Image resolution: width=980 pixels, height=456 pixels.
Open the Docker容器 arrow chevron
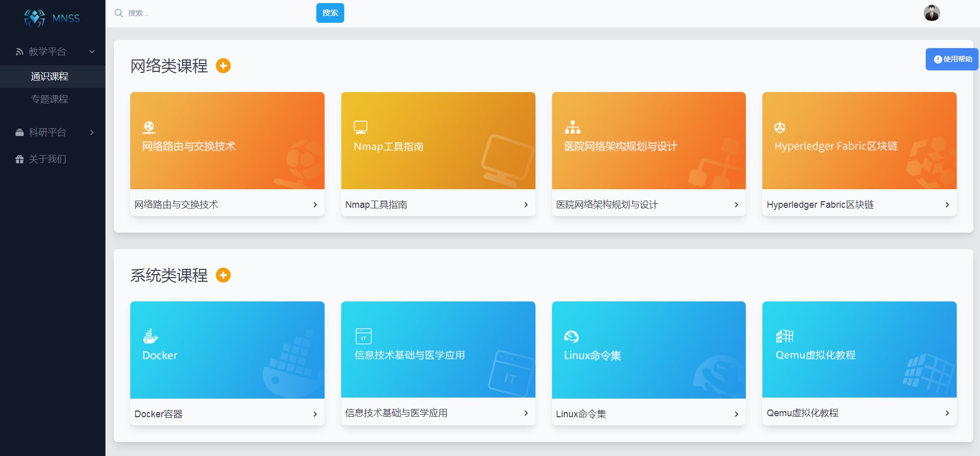tap(315, 414)
